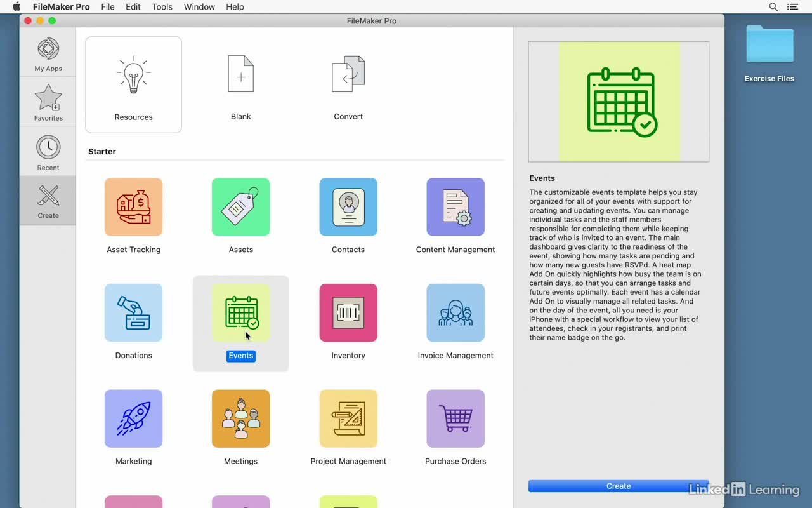Open Spotlight search in menu bar
The width and height of the screenshot is (812, 508).
773,7
